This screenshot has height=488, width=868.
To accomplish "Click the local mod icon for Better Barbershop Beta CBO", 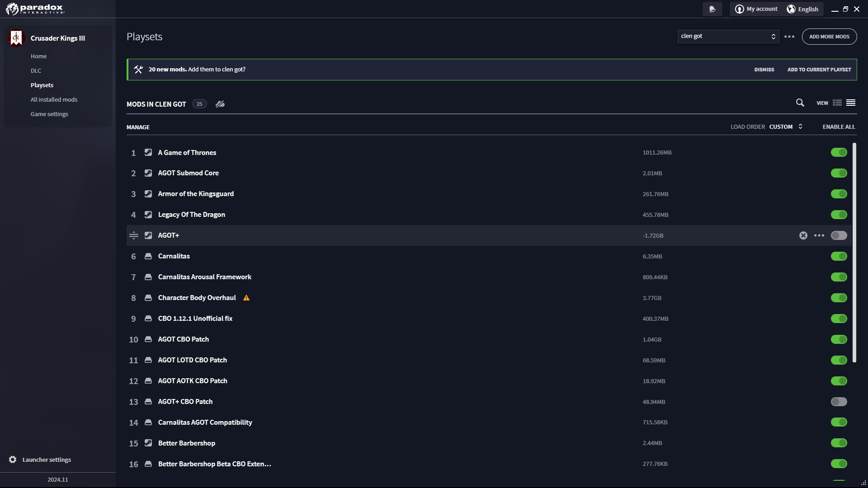I will click(x=148, y=464).
